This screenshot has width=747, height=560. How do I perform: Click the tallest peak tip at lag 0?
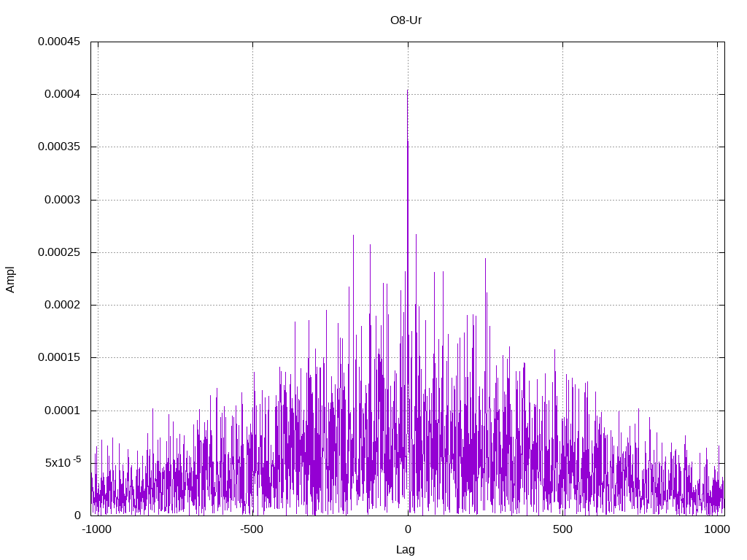click(x=407, y=90)
